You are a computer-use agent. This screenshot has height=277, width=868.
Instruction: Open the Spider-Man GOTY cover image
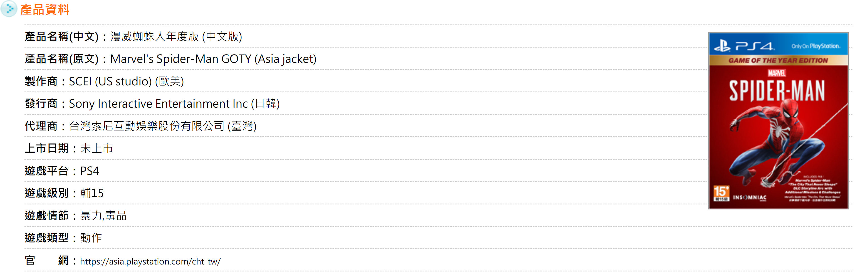[778, 121]
